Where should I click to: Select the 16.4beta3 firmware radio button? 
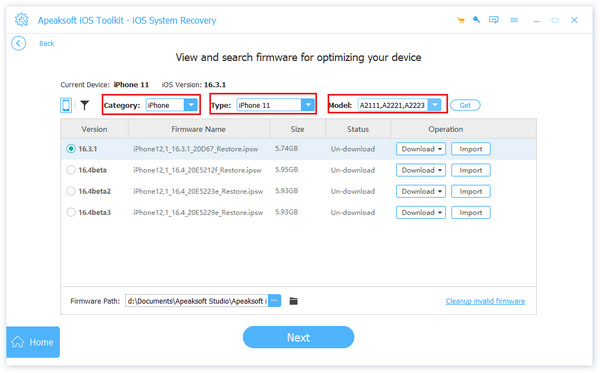tap(71, 212)
